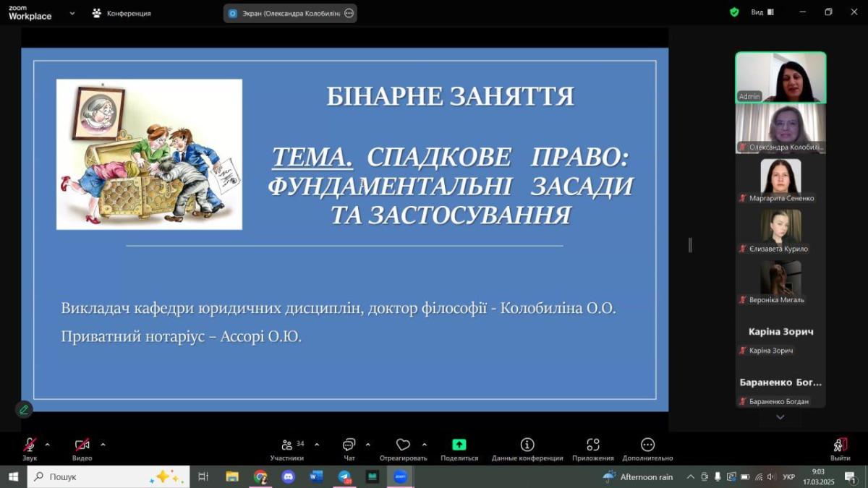Open video options arrow next to Видео
The width and height of the screenshot is (868, 488).
103,445
